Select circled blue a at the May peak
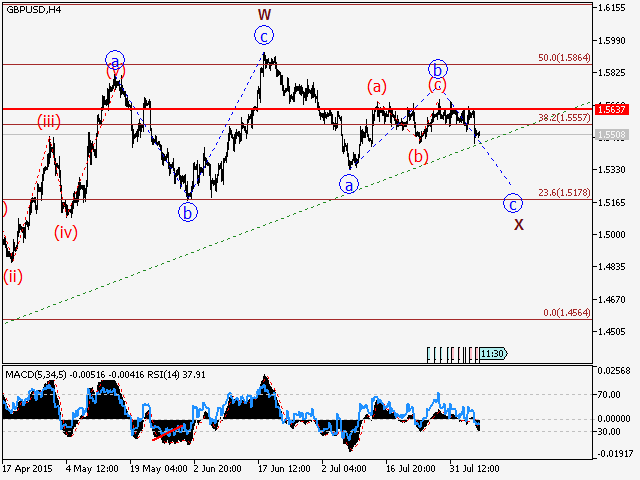Screen dimensions: 640x480 [115, 61]
